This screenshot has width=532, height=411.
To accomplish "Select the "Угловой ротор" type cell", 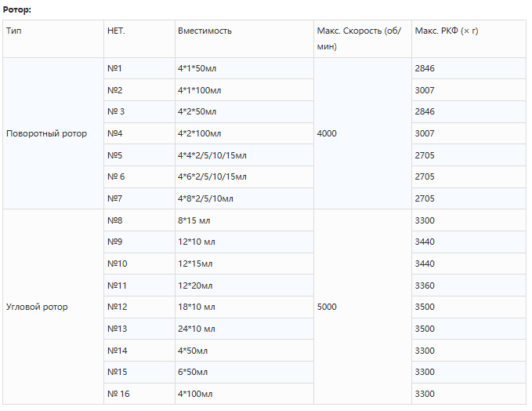I will pyautogui.click(x=37, y=307).
